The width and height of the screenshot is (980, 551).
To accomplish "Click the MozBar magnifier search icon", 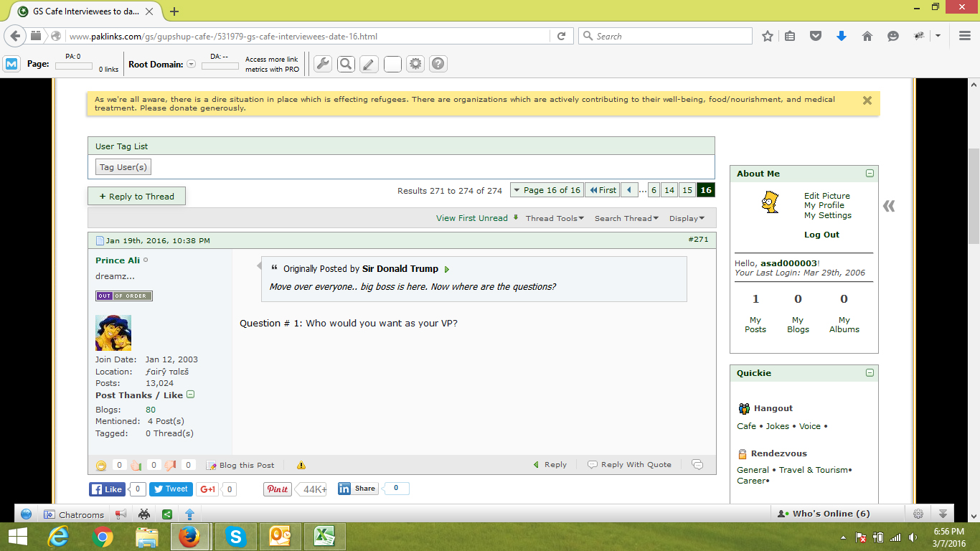I will pos(346,64).
